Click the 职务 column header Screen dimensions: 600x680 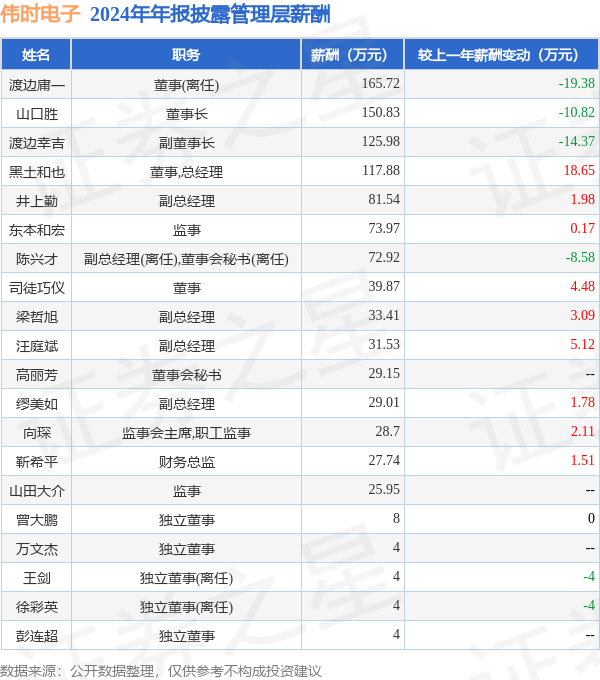pos(186,55)
